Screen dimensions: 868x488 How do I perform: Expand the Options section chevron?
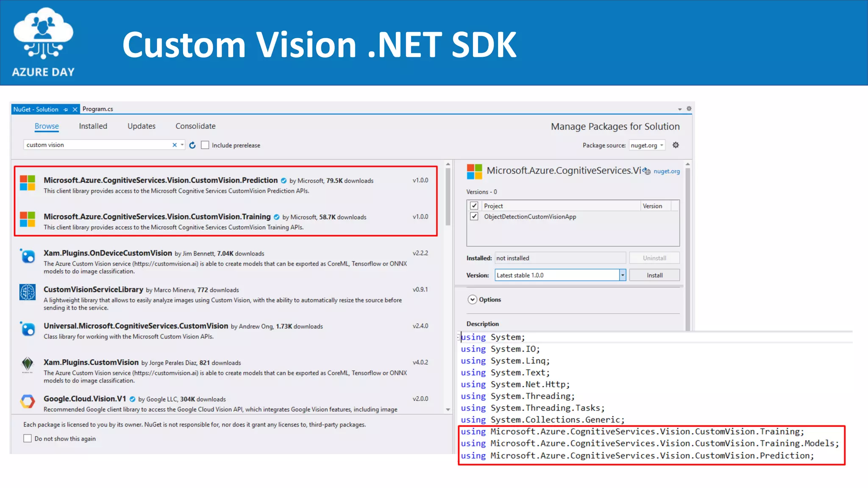point(472,299)
